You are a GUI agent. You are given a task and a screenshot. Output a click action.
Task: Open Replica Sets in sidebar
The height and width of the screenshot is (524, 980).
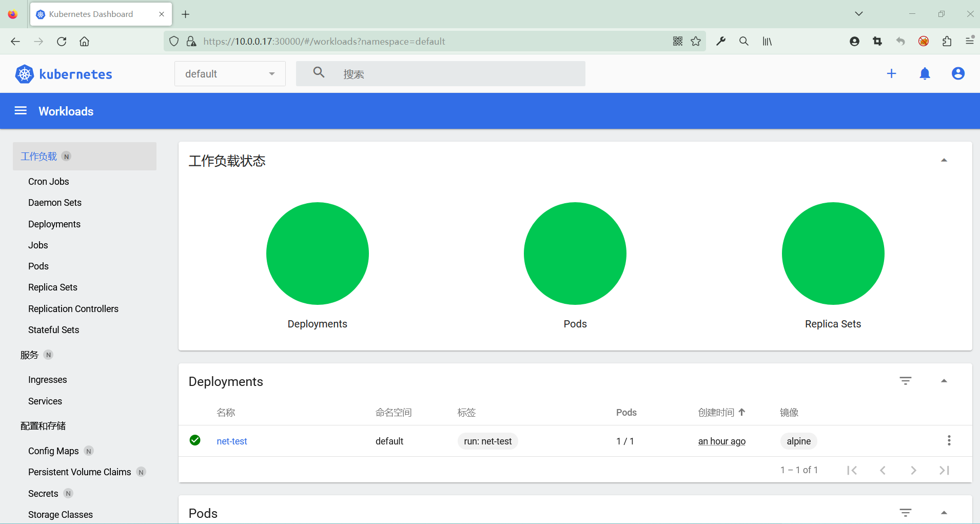coord(53,287)
